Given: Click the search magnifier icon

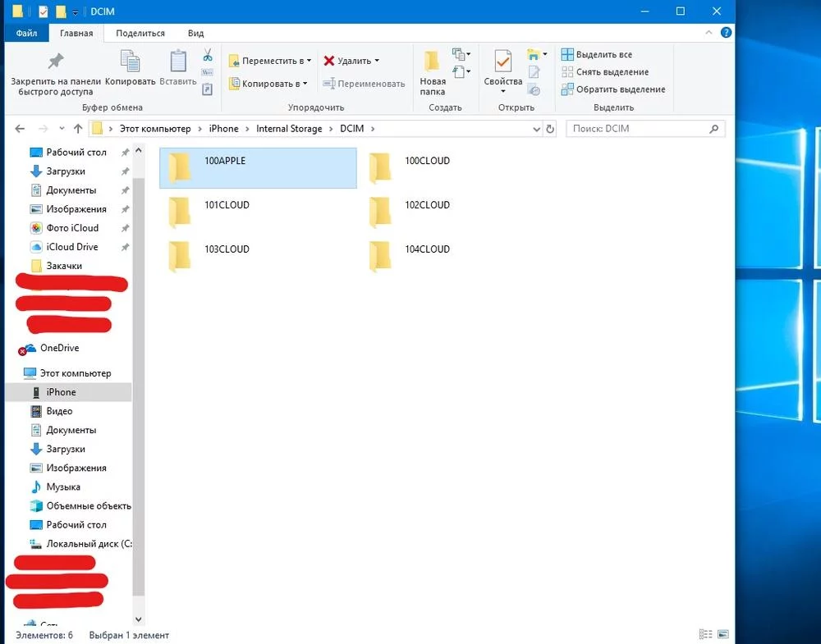Looking at the screenshot, I should click(x=713, y=129).
